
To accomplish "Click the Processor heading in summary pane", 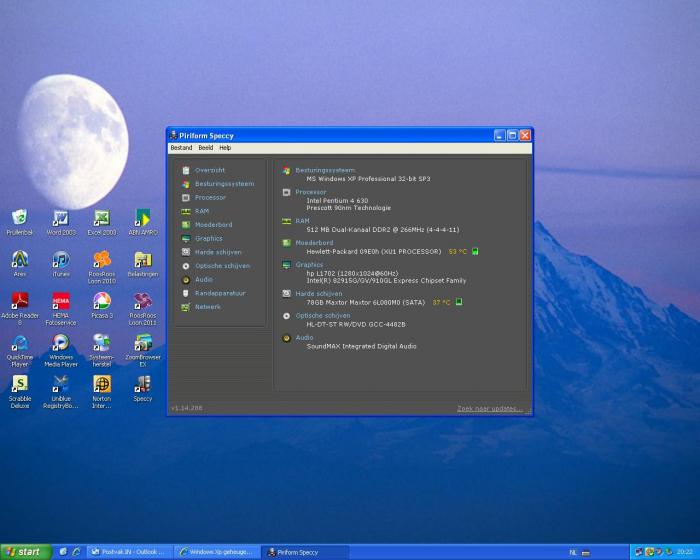I will click(x=311, y=192).
